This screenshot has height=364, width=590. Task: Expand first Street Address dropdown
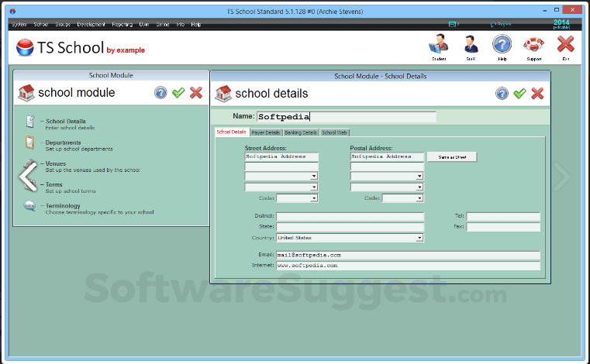314,176
